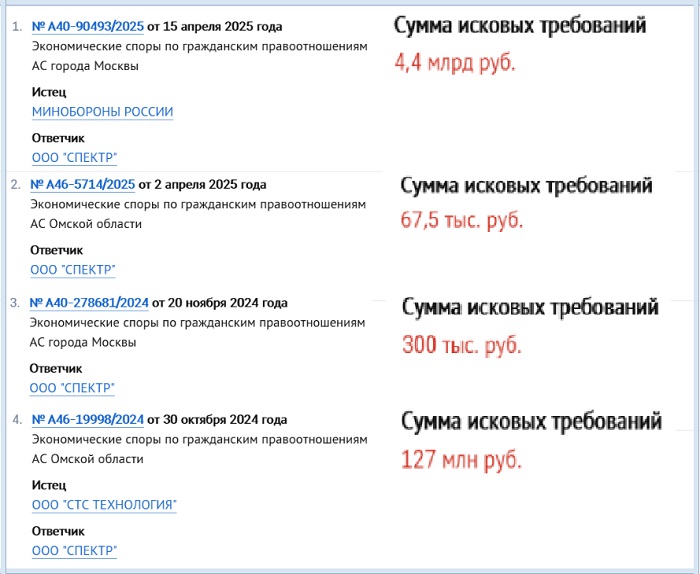Open plaintiff МИНОБОРОНЫ РОССИИ link

tap(102, 112)
